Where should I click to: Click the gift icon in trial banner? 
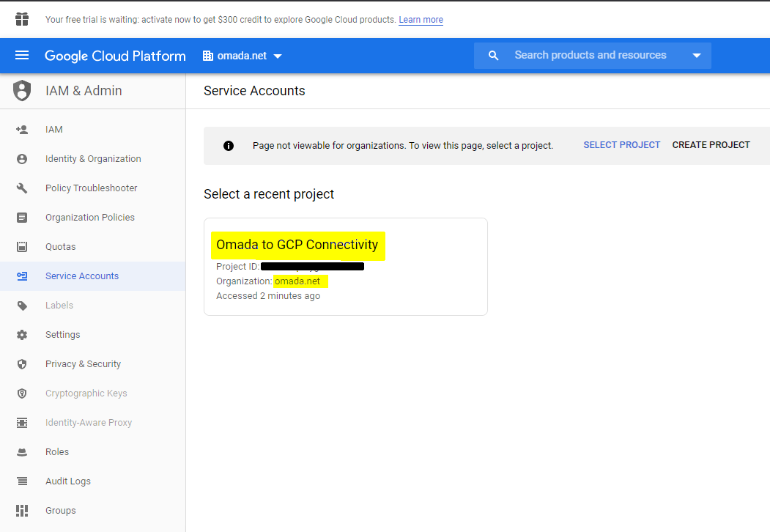[x=21, y=19]
